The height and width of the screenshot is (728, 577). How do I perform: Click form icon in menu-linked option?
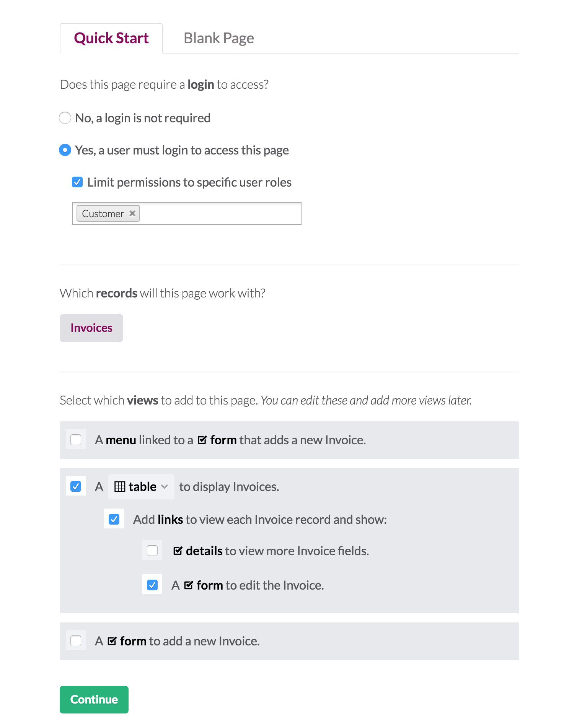click(202, 440)
